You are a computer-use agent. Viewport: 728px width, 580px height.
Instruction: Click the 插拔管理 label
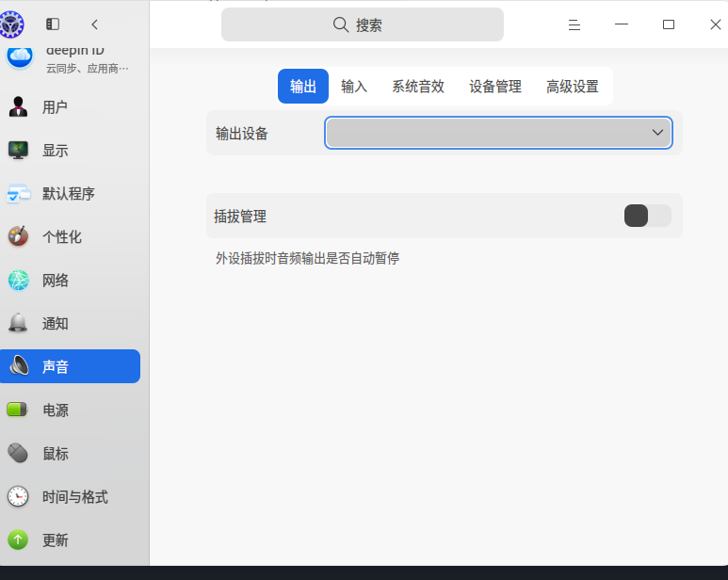point(240,217)
